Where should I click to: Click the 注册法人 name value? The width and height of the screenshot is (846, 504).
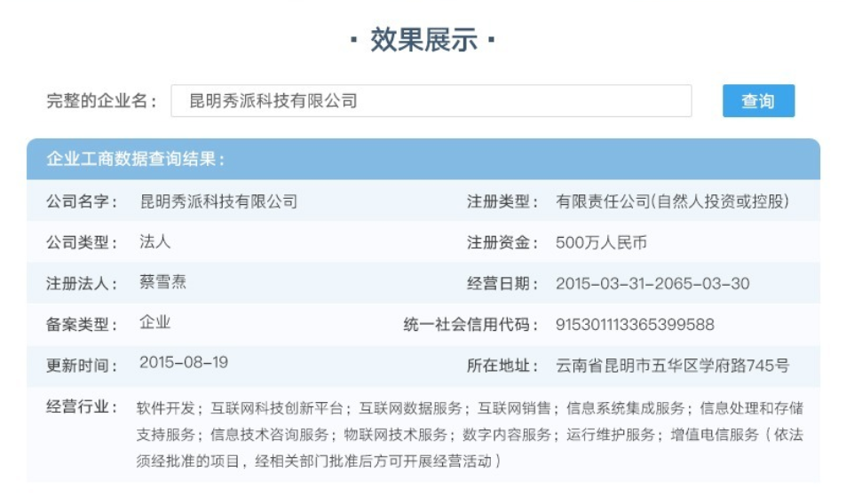[162, 282]
